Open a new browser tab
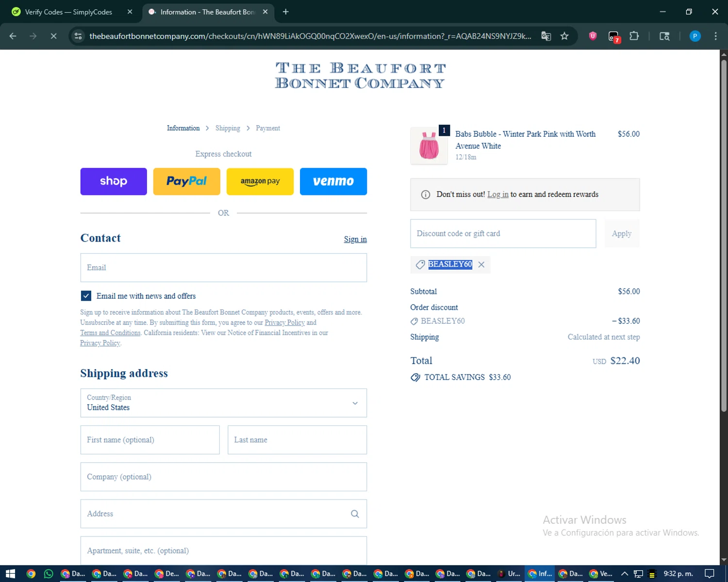Viewport: 728px width, 582px height. coord(286,12)
